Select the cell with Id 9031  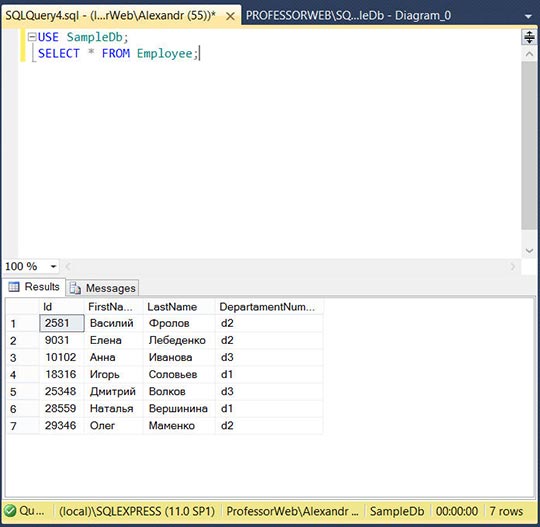pyautogui.click(x=62, y=340)
